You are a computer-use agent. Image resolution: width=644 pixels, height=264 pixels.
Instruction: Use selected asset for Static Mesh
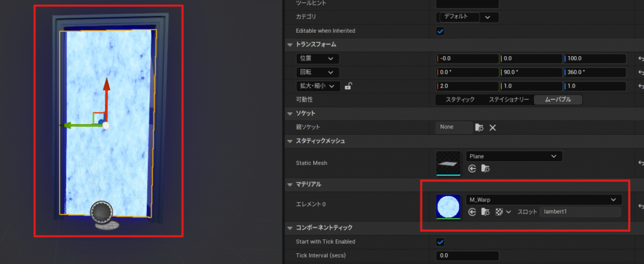pyautogui.click(x=473, y=168)
